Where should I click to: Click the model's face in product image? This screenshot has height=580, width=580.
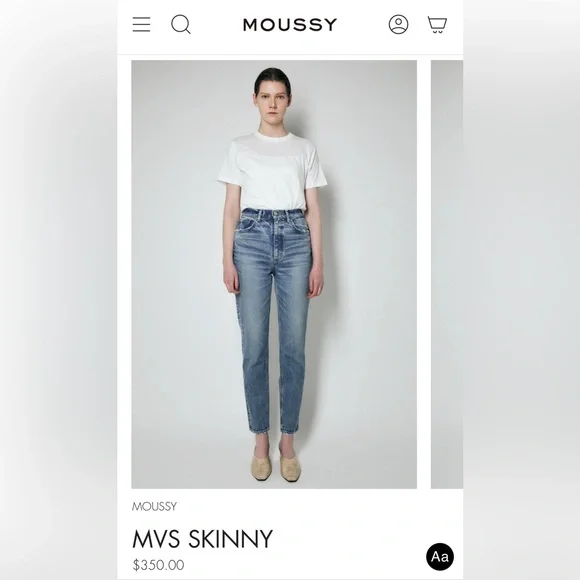coord(272,105)
